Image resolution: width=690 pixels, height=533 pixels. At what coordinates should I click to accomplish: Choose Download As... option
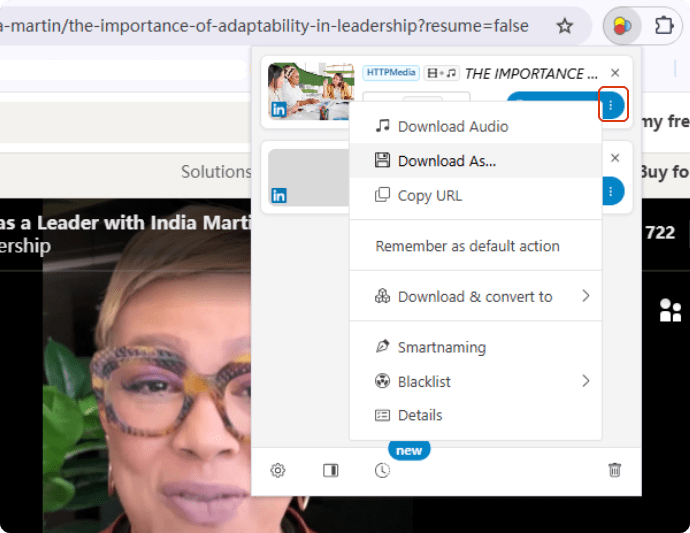click(446, 161)
